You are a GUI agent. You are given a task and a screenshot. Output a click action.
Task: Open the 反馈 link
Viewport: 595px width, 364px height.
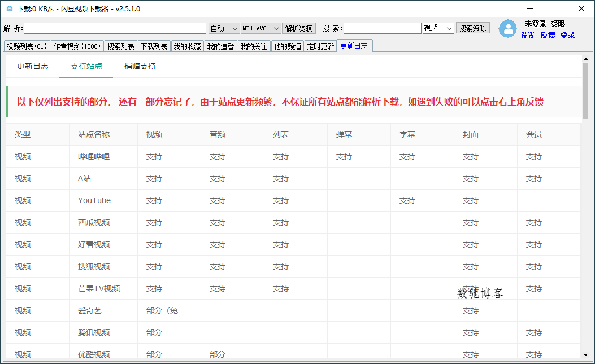coord(548,35)
